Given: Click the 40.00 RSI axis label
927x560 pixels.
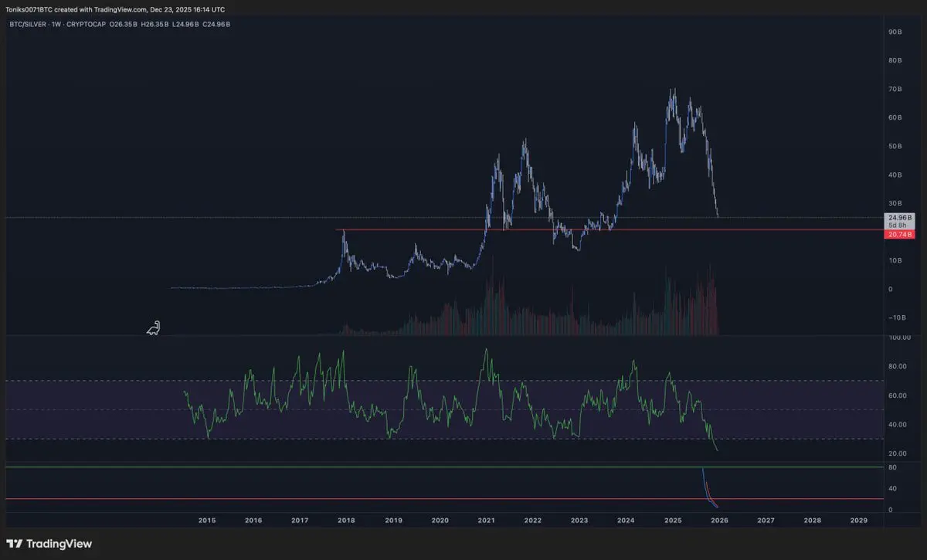Looking at the screenshot, I should click(x=898, y=424).
